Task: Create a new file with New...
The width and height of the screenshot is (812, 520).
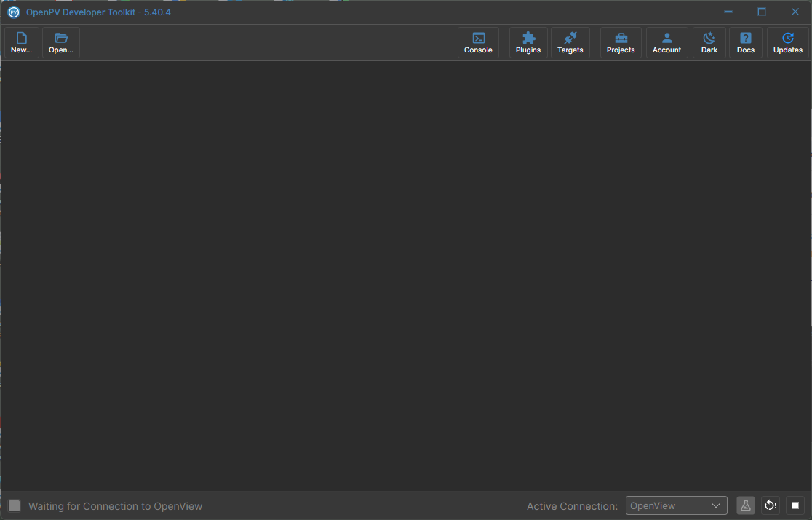Action: click(x=22, y=42)
